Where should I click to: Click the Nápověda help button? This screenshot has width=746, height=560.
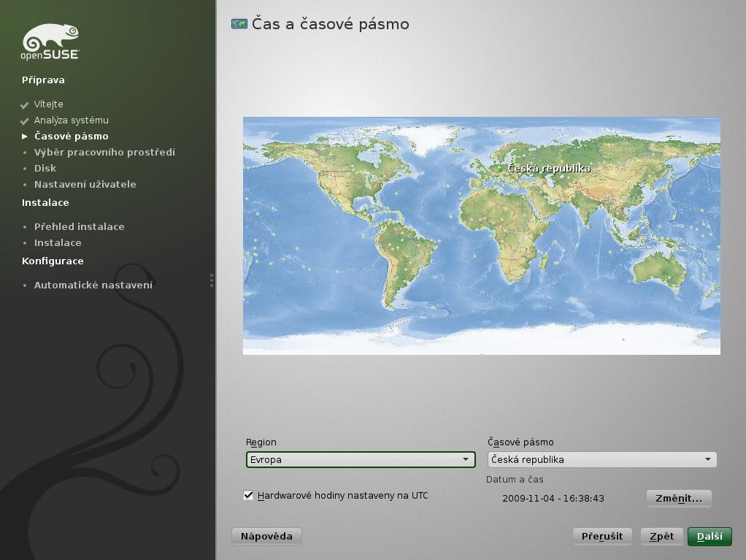(x=266, y=536)
